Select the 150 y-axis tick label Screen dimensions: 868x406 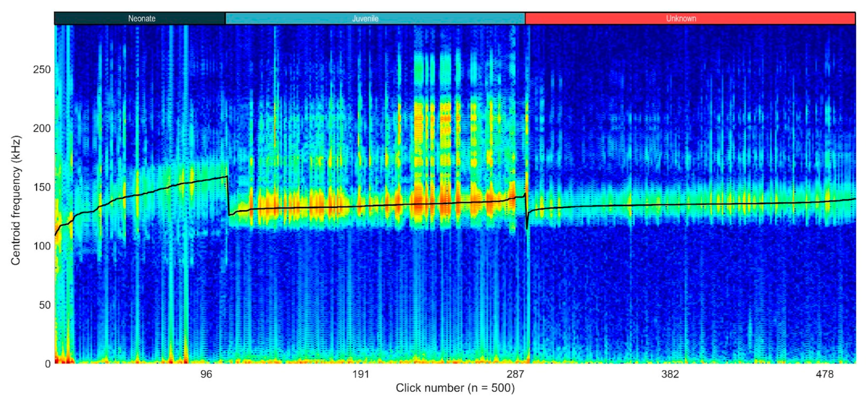point(42,187)
